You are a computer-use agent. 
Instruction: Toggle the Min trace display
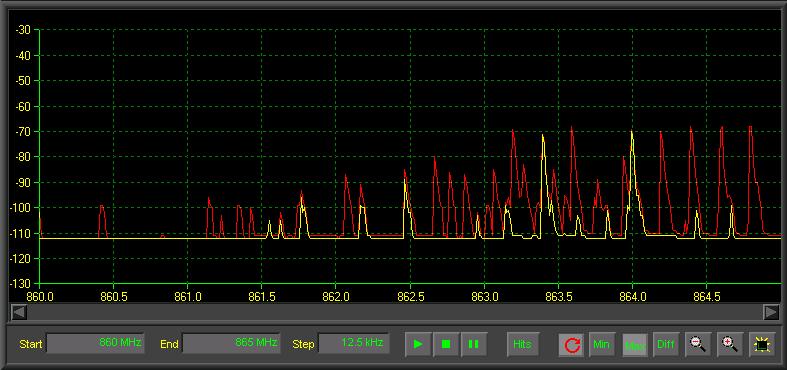(x=601, y=344)
